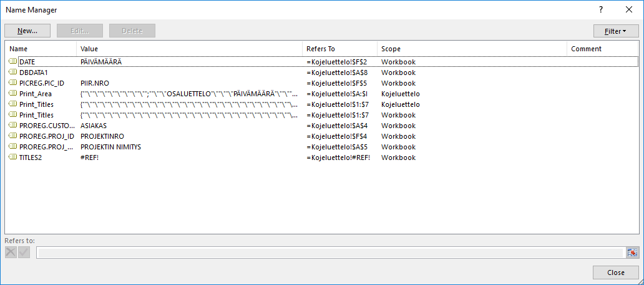Click the icon beside TITLES2

pyautogui.click(x=12, y=157)
